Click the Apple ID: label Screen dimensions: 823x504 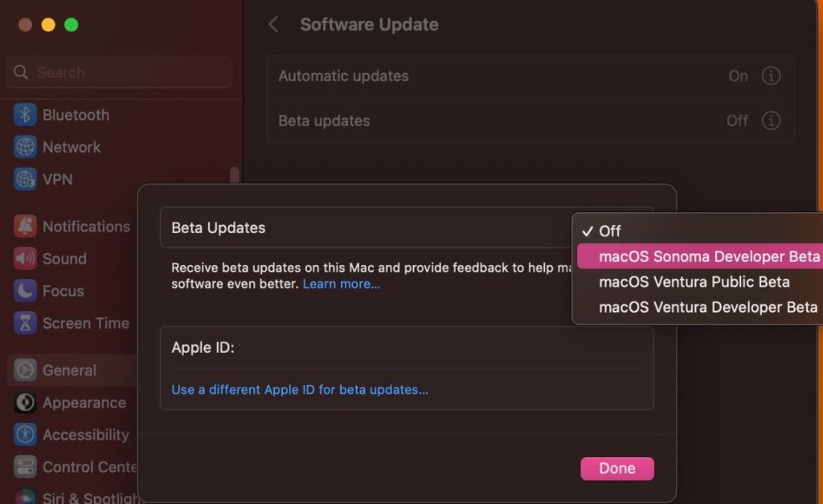point(203,347)
